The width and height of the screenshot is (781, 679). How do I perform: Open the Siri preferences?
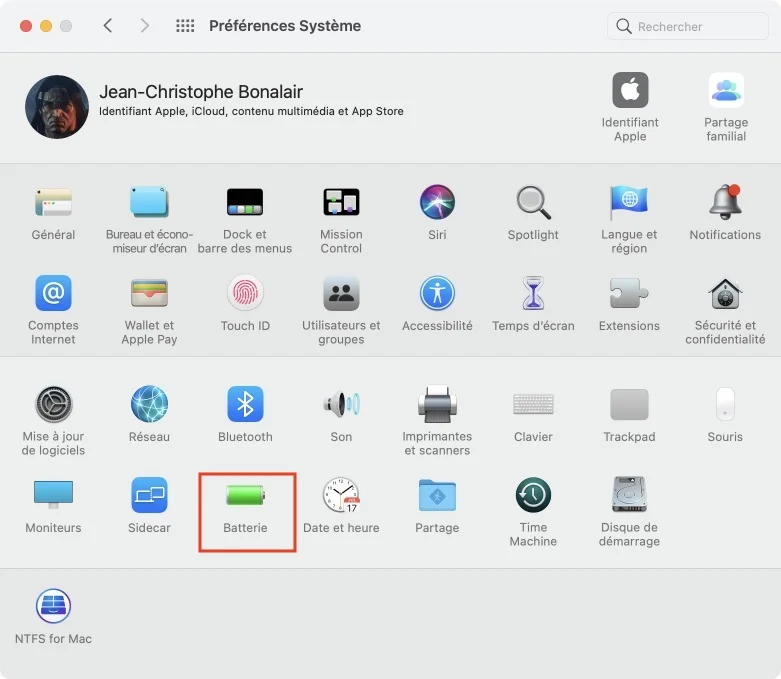(x=437, y=202)
